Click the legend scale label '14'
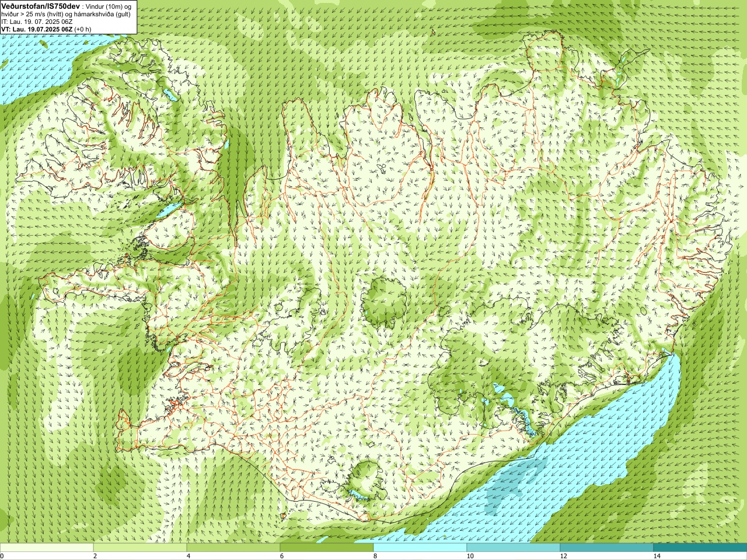747x560 pixels. tap(657, 556)
